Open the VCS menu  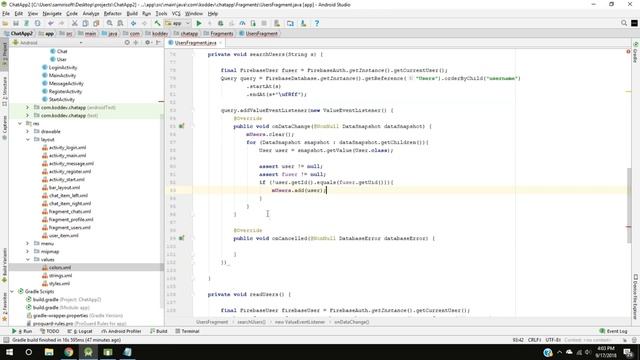coord(176,13)
